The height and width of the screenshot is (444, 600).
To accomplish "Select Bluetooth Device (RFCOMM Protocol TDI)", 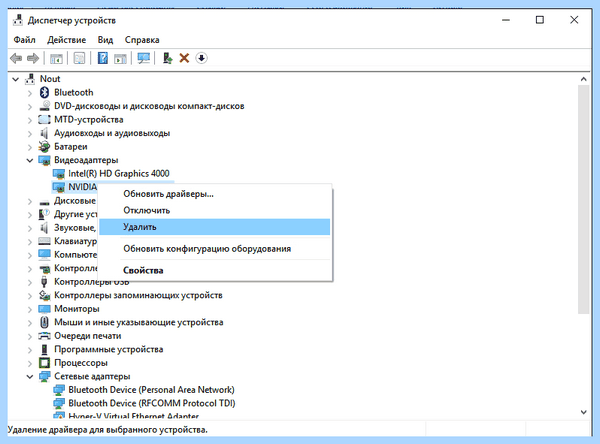I will click(152, 403).
